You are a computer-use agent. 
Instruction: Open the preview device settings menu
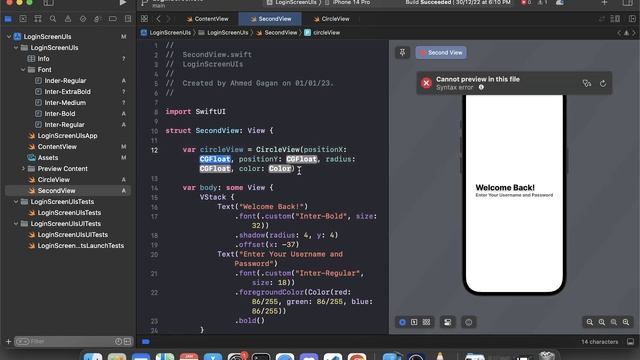[x=448, y=322]
